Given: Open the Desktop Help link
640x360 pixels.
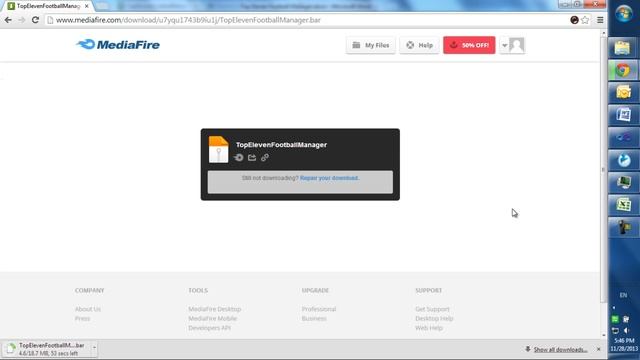Looking at the screenshot, I should (434, 318).
